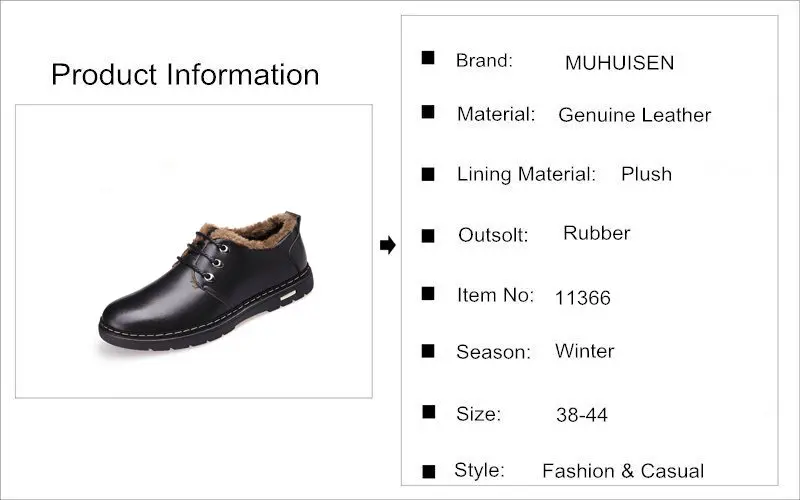Screen dimensions: 800x500
Task: Click the Plush lining value
Action: point(646,174)
